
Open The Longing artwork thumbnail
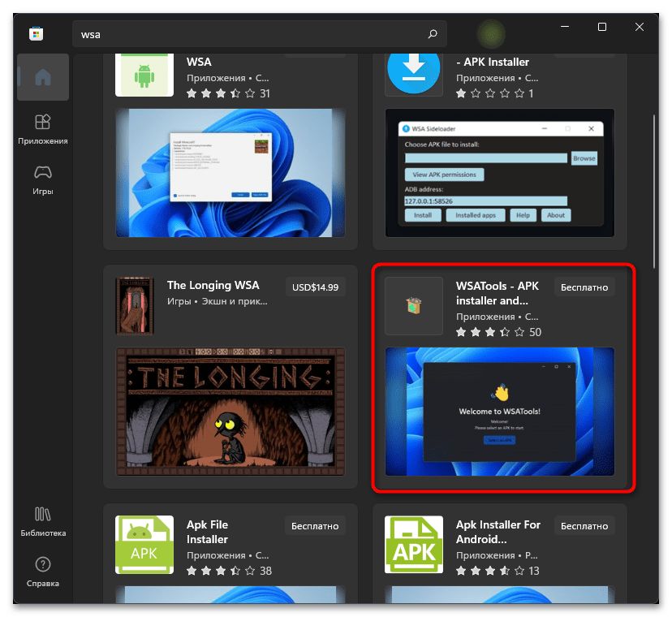(x=230, y=412)
